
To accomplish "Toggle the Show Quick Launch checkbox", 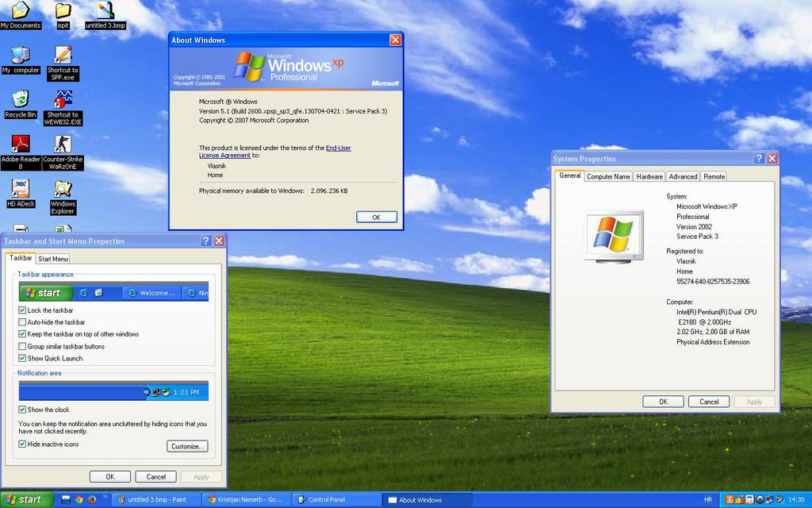I will [x=22, y=358].
